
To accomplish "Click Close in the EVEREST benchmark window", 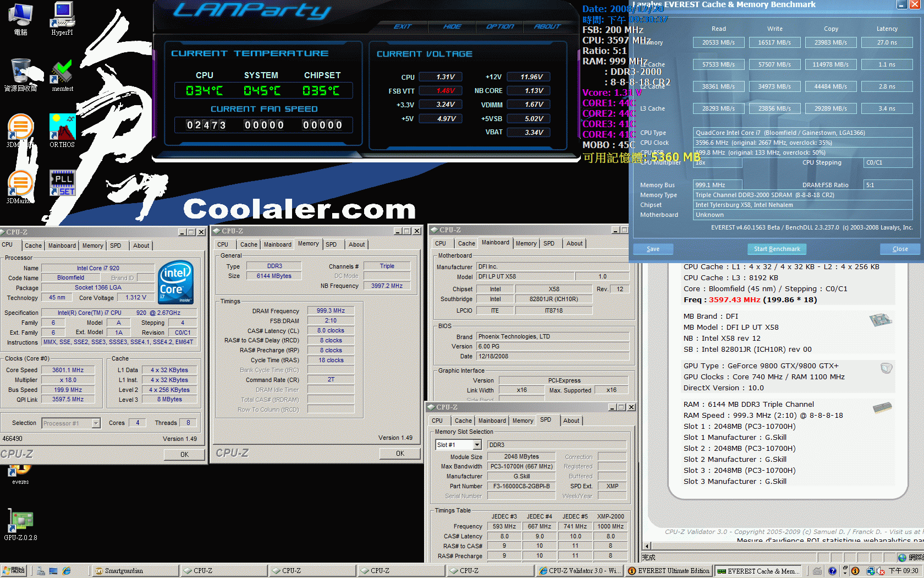I will coord(900,249).
